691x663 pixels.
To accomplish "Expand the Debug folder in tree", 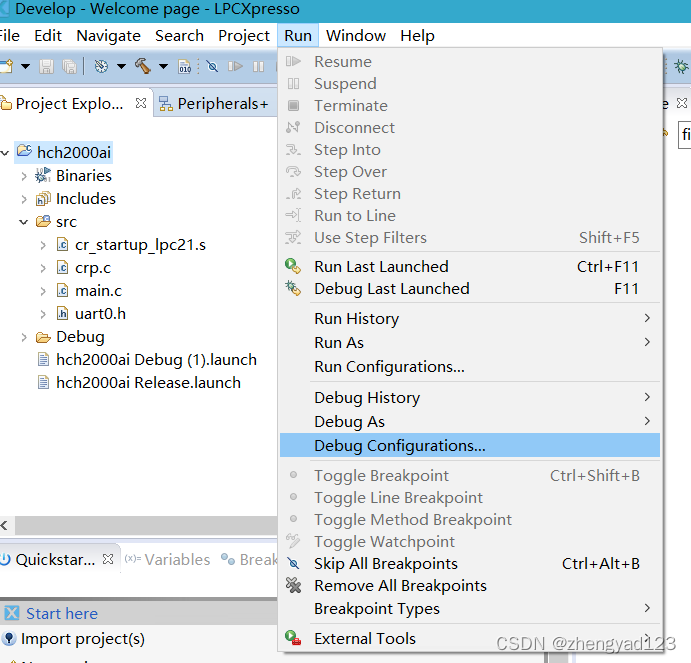I will pyautogui.click(x=24, y=337).
